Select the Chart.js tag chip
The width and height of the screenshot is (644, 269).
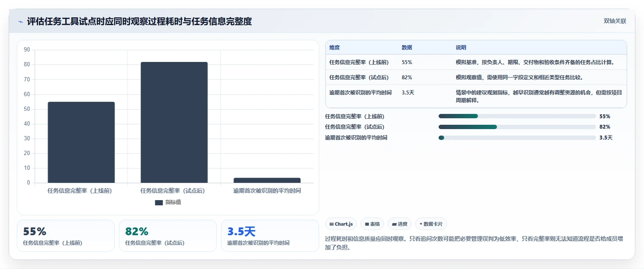[341, 224]
